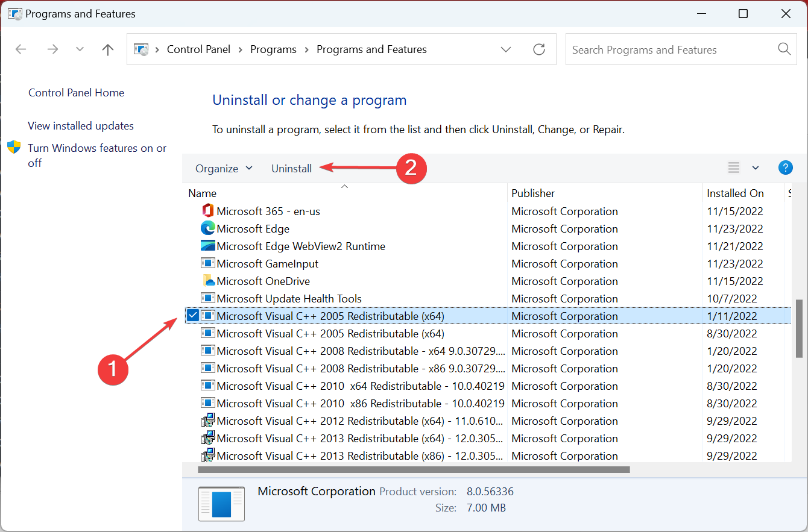This screenshot has width=808, height=532.
Task: Select the Microsoft Edge icon
Action: (207, 228)
